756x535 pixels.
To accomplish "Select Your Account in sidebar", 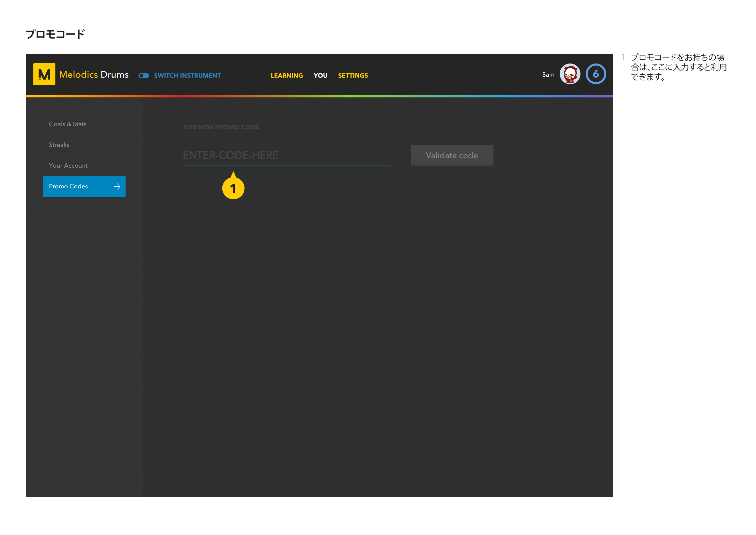I will [x=68, y=166].
